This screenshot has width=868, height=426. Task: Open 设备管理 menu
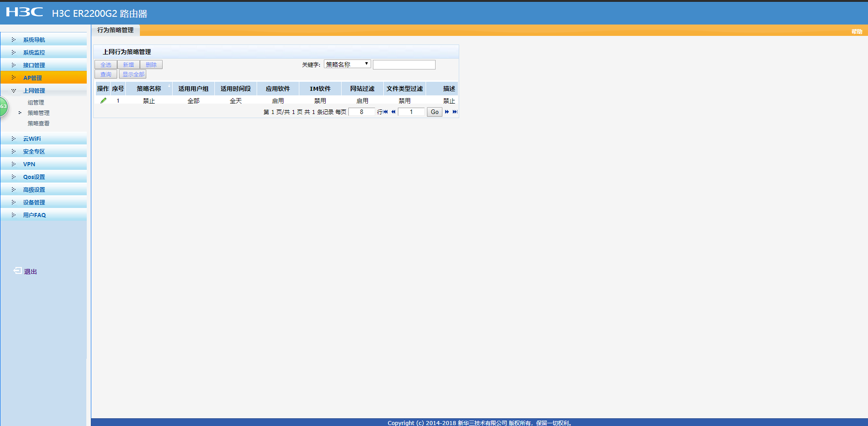[44, 203]
